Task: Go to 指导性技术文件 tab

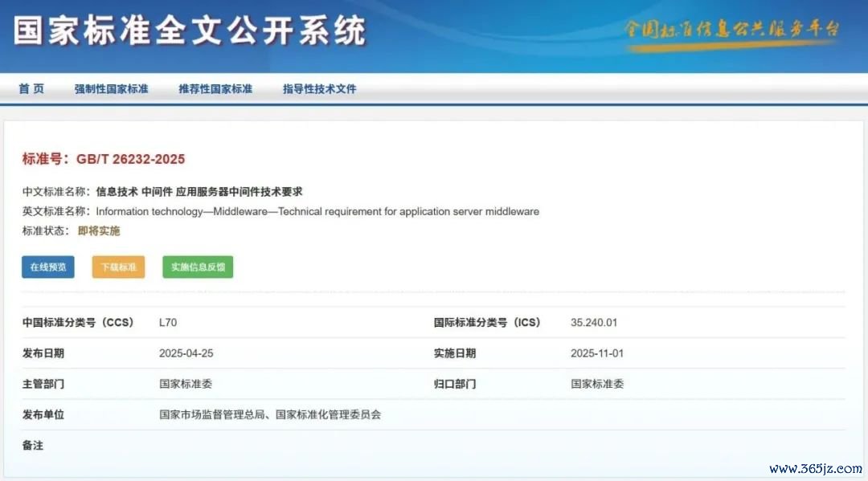Action: [x=319, y=88]
